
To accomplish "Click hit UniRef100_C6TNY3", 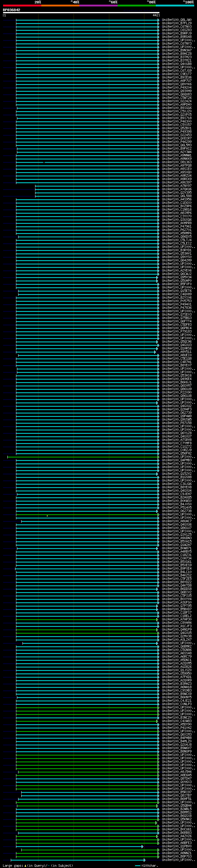I will (x=176, y=43).
